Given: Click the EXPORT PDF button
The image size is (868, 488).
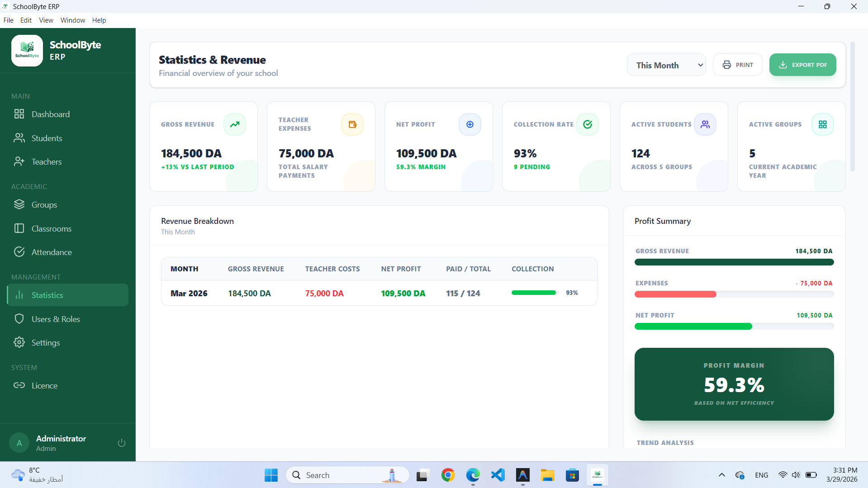Looking at the screenshot, I should coord(802,65).
